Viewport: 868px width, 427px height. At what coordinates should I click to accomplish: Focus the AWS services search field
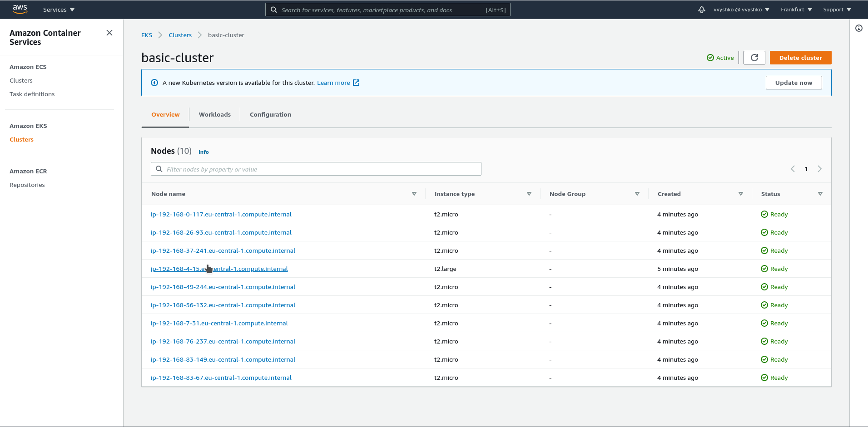(387, 10)
